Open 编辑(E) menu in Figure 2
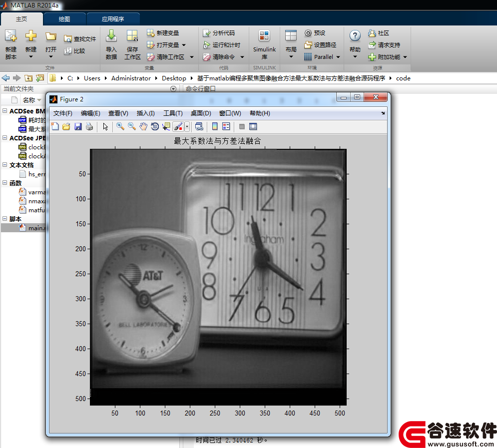This screenshot has height=448, width=497. pos(90,113)
